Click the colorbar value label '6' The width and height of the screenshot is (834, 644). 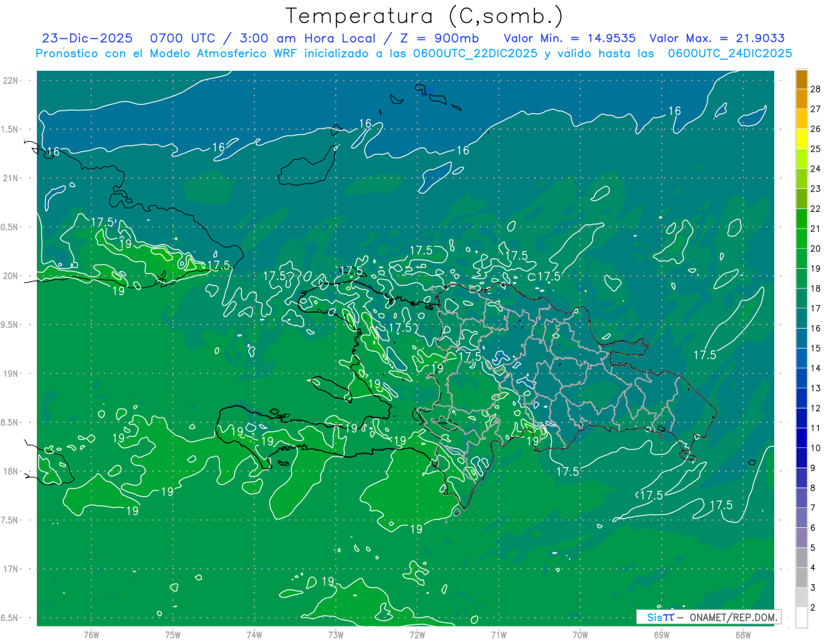point(814,528)
